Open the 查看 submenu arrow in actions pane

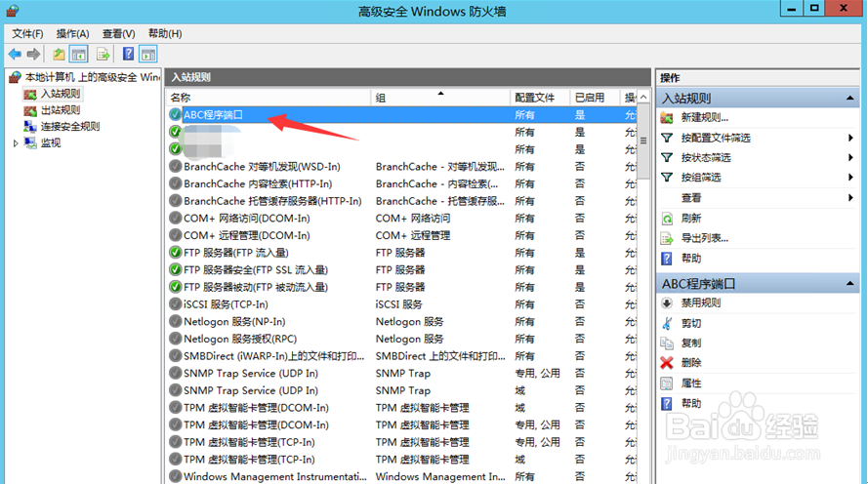coord(850,197)
